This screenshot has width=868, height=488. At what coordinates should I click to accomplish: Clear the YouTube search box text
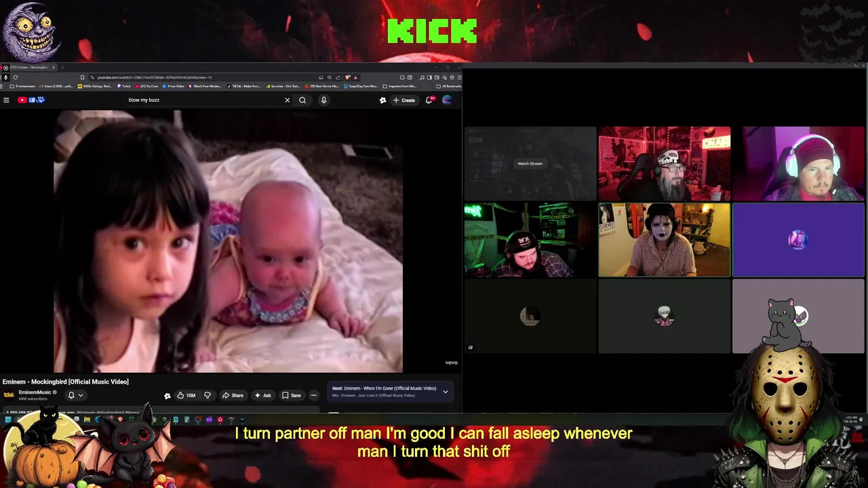point(287,100)
